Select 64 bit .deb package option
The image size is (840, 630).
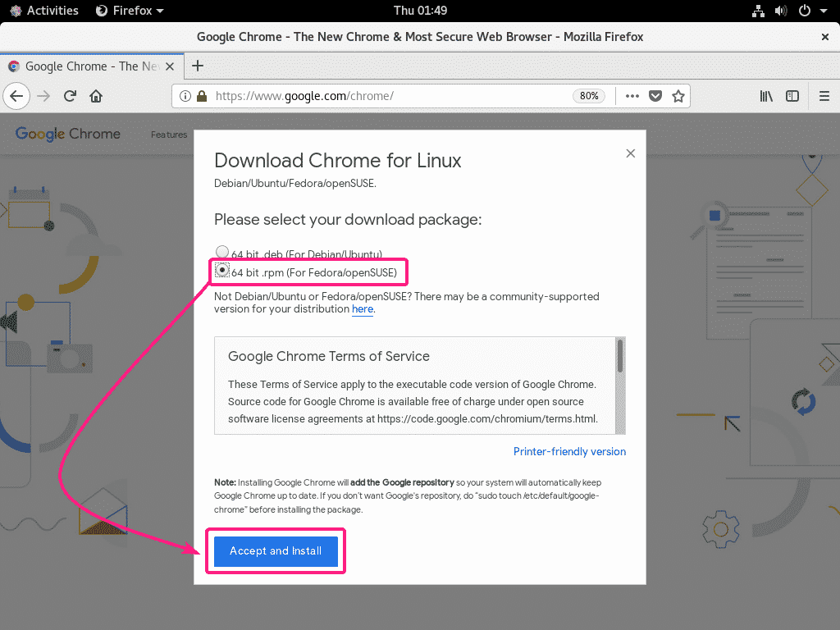(222, 253)
